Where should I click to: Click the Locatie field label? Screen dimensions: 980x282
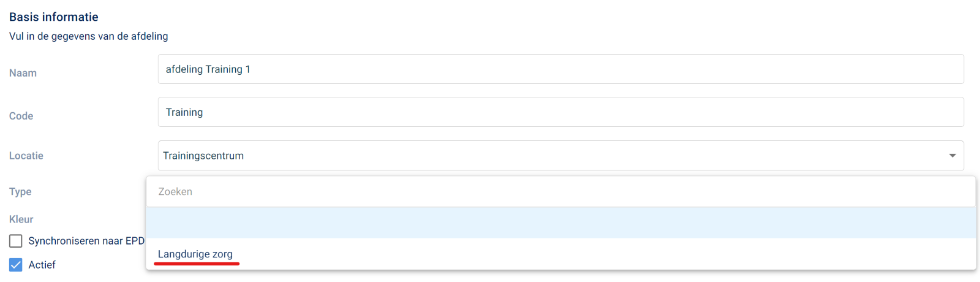pyautogui.click(x=26, y=156)
